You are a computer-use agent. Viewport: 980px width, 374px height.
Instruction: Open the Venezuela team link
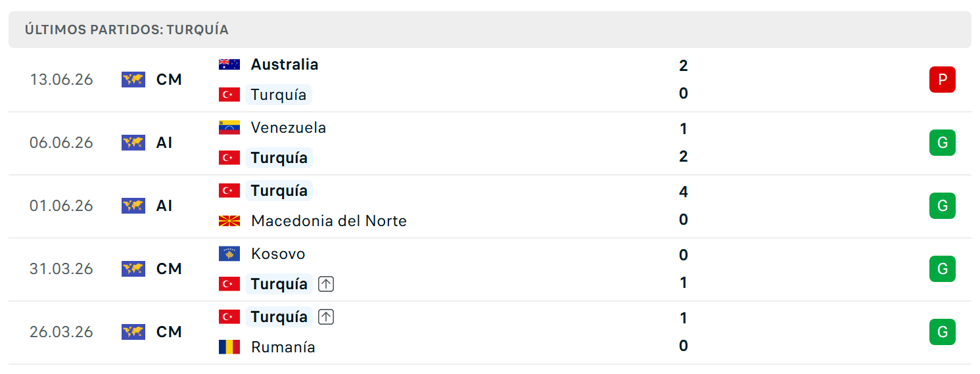coord(289,128)
